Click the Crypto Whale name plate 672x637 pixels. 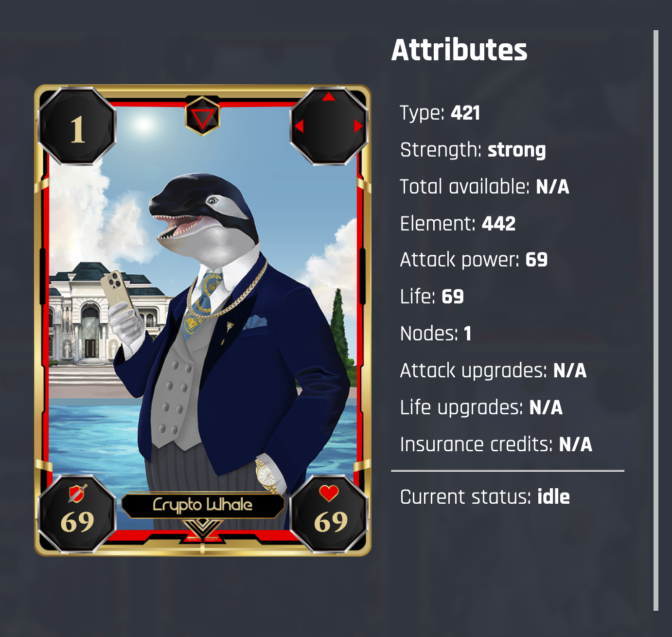(203, 505)
